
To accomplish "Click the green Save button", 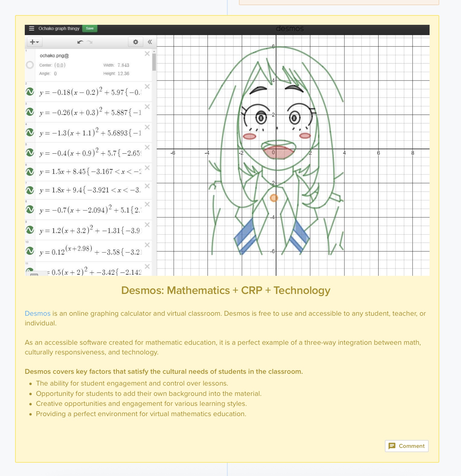I will tap(90, 28).
